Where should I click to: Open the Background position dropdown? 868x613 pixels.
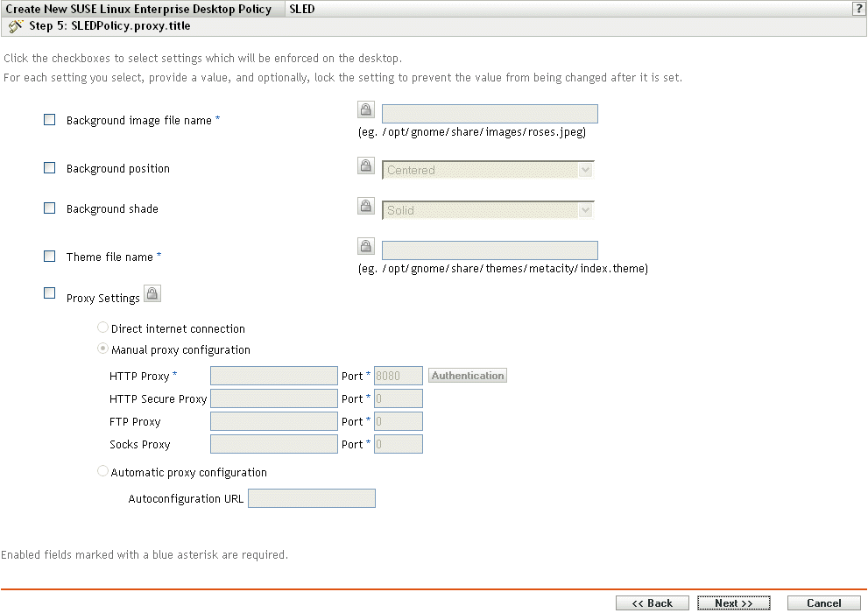coord(585,169)
